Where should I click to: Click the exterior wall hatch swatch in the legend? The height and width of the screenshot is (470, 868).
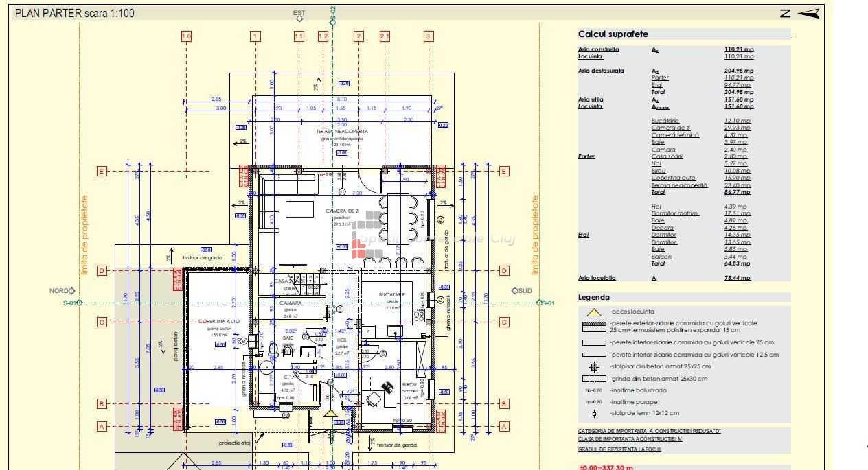[x=594, y=326]
